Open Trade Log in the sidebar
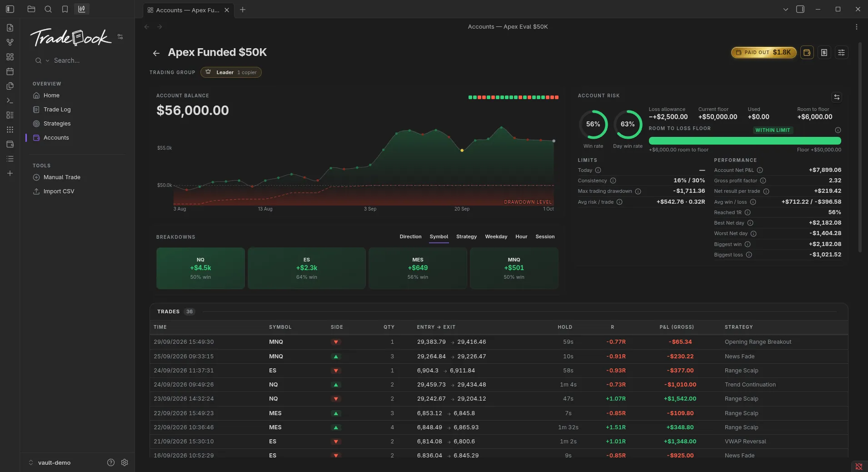Viewport: 868px width, 472px height. [57, 110]
